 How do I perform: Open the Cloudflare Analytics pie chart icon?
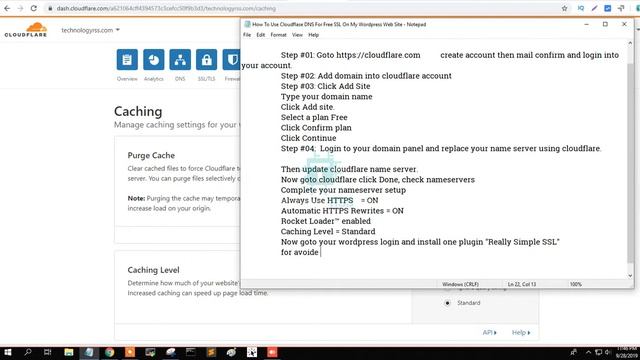(x=153, y=60)
